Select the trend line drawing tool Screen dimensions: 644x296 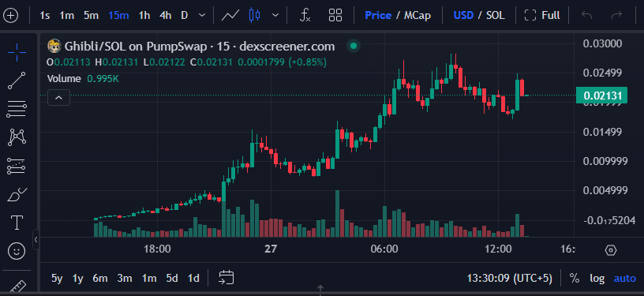[x=17, y=81]
